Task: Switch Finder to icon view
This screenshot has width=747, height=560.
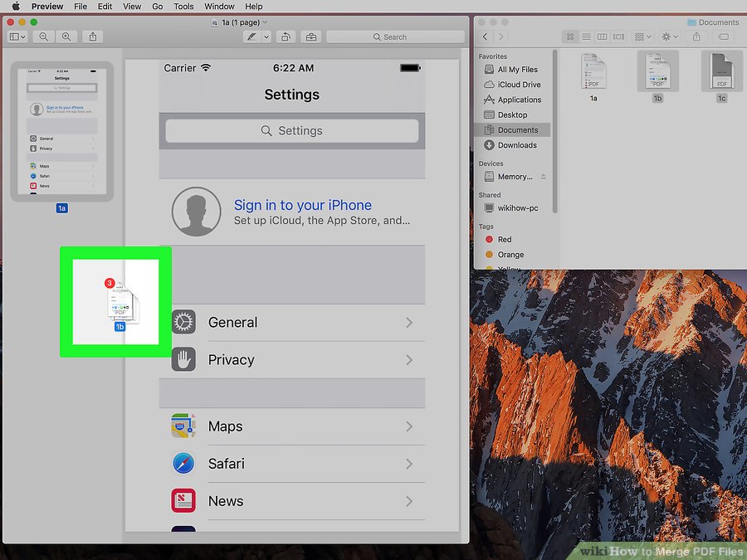Action: [570, 37]
